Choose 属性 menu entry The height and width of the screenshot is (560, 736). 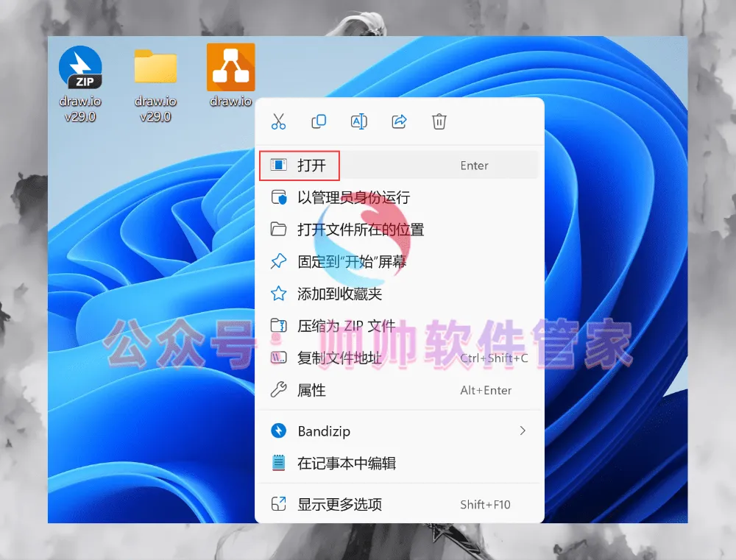point(398,390)
